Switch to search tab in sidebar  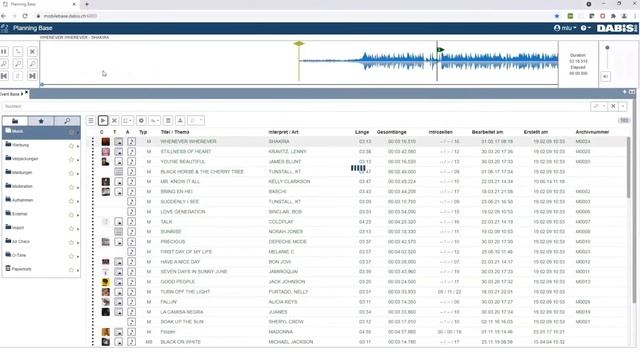[67, 121]
